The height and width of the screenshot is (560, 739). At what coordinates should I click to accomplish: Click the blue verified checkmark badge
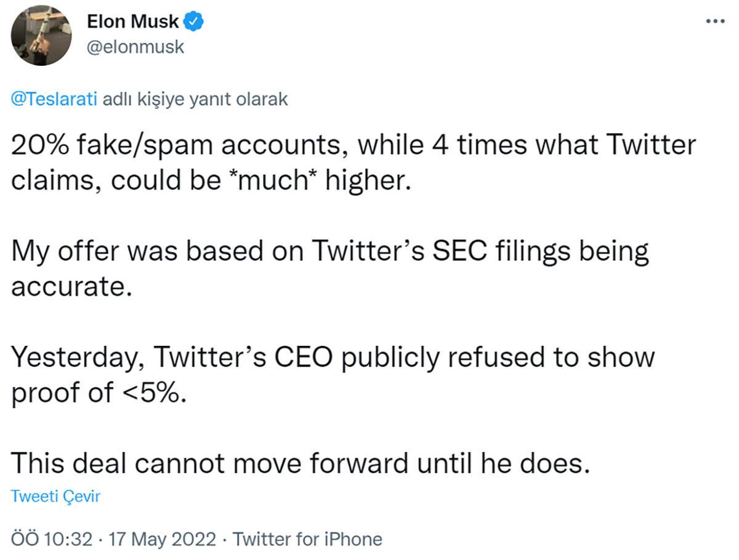[x=194, y=20]
